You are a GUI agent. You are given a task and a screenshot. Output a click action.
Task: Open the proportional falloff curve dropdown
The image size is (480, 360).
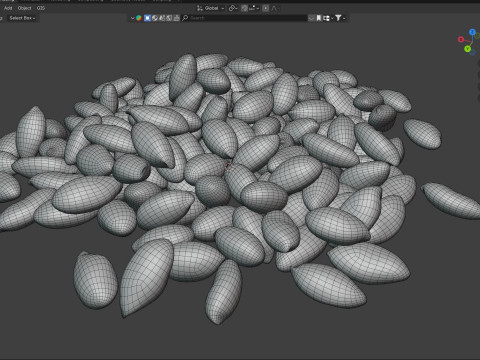[274, 8]
